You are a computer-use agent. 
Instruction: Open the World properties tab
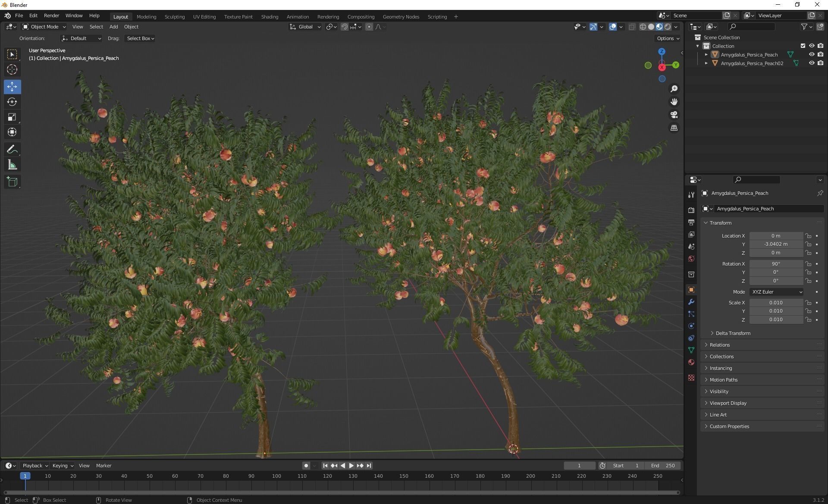point(691,259)
